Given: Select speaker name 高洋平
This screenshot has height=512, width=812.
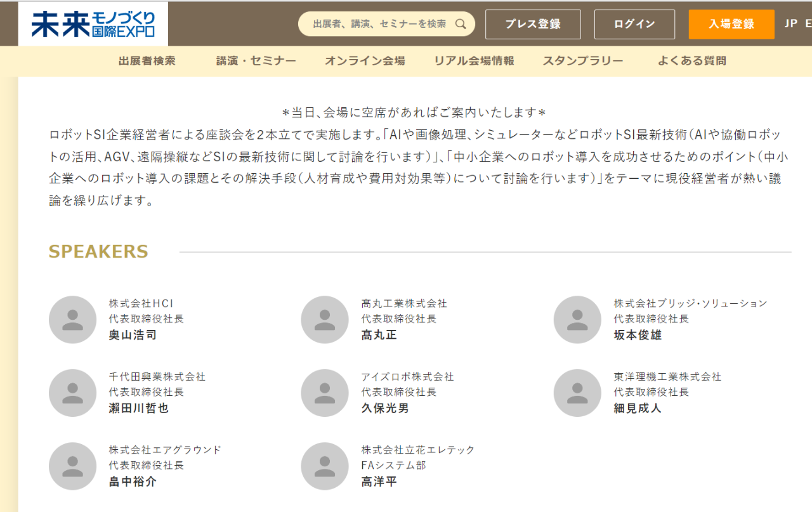Looking at the screenshot, I should tap(379, 482).
